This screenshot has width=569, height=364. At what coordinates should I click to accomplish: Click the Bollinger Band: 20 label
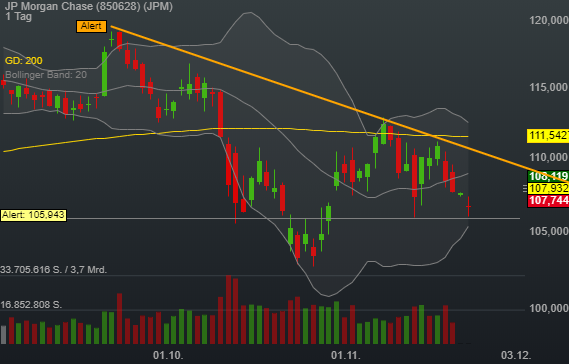[x=46, y=75]
